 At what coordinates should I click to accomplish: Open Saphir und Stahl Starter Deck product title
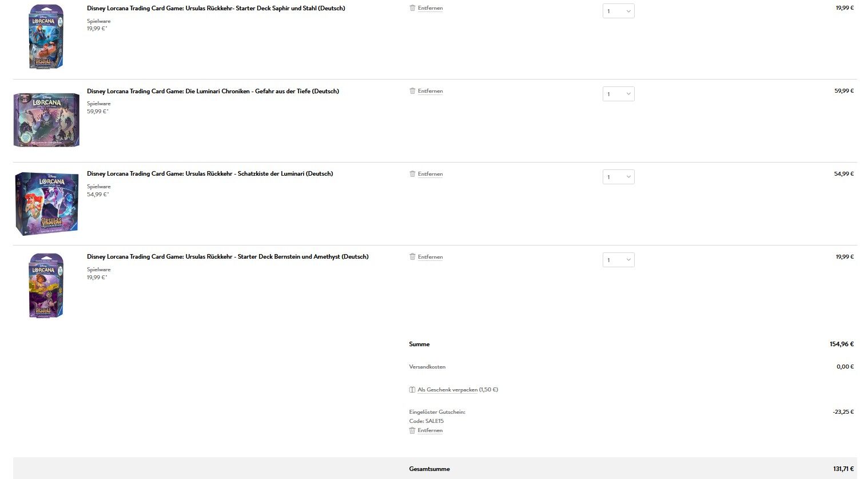216,8
